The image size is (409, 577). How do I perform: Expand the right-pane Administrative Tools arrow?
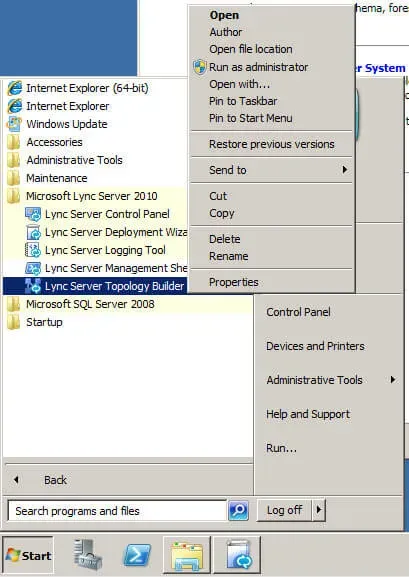[x=393, y=379]
